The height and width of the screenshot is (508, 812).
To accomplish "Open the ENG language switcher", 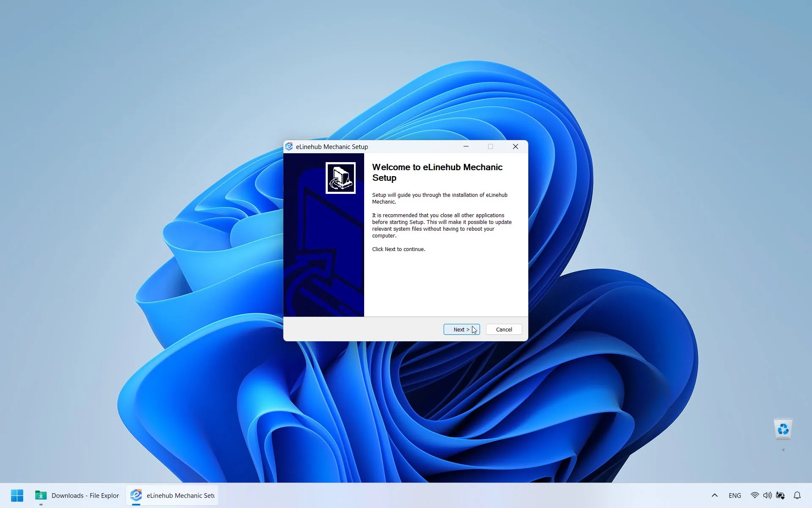I will (x=735, y=495).
